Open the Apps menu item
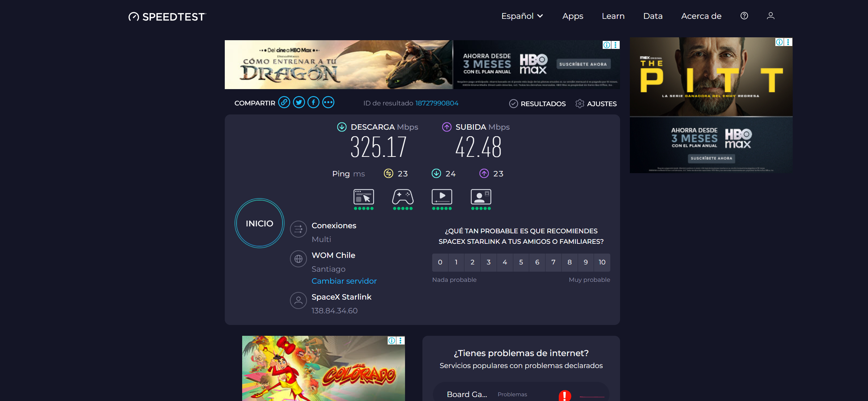868x401 pixels. (573, 16)
